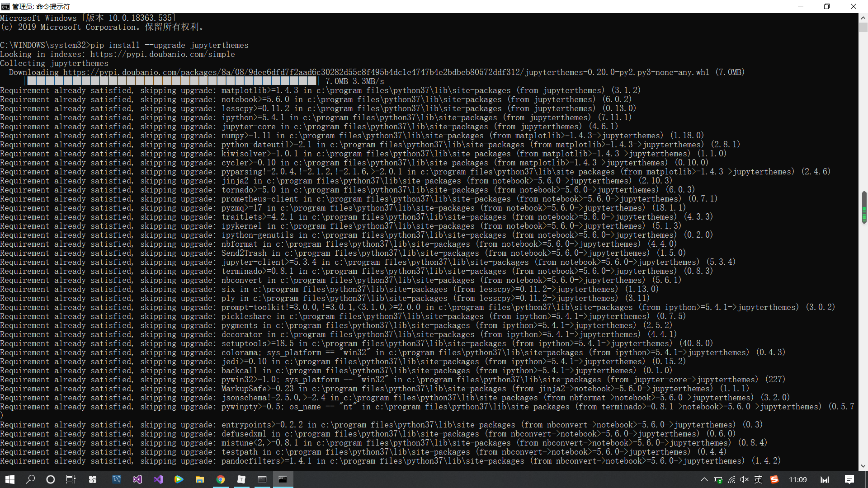Open File Explorer from the taskbar
This screenshot has width=868, height=488.
[x=200, y=479]
